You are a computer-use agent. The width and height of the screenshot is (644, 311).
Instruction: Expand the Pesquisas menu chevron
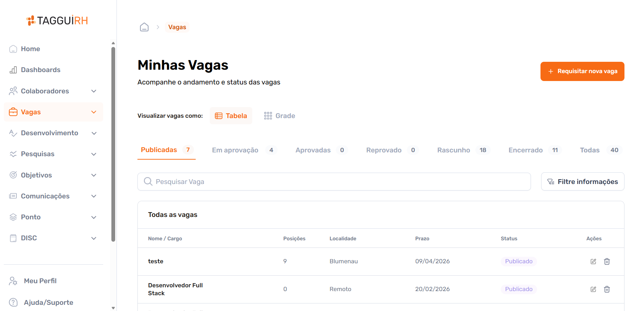[x=94, y=154]
